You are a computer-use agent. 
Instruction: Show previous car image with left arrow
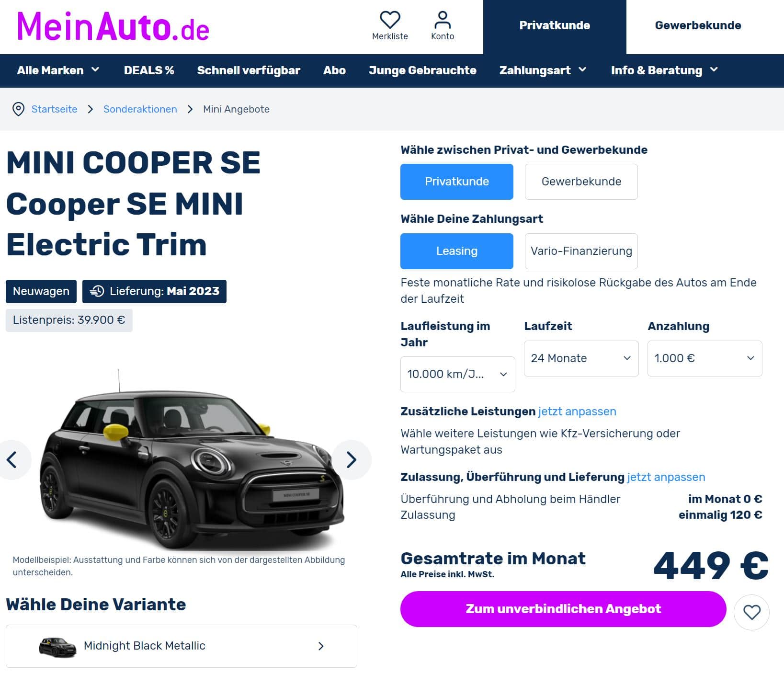coord(12,460)
